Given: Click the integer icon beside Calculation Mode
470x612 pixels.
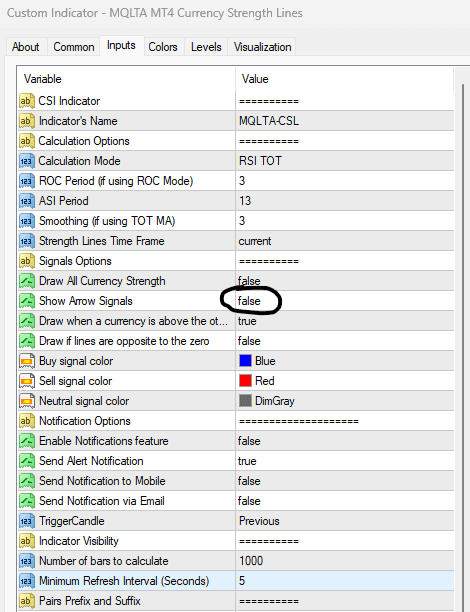Looking at the screenshot, I should 27,161.
